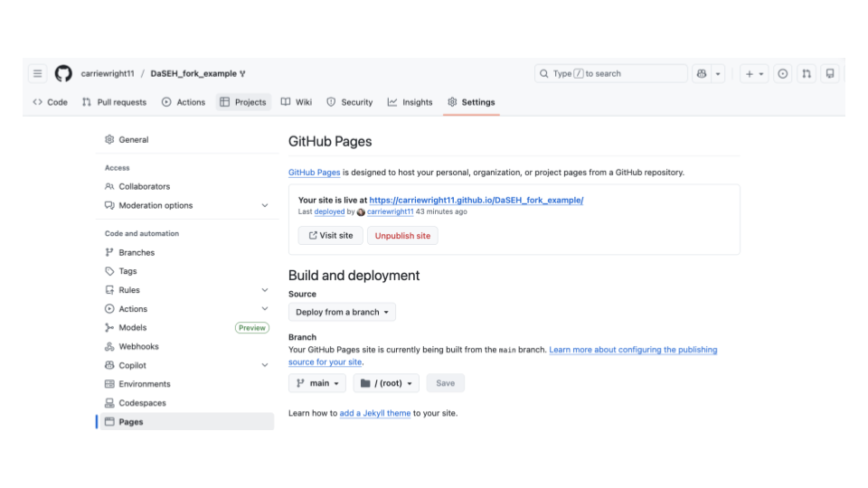Open the main branch selector dropdown
Image resolution: width=868 pixels, height=488 pixels.
coord(317,383)
